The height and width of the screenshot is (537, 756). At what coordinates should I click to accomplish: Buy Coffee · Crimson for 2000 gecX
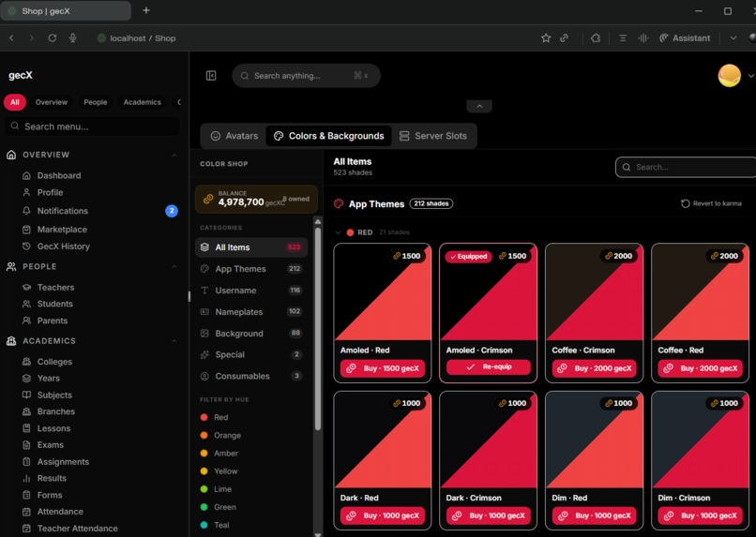[x=595, y=368]
